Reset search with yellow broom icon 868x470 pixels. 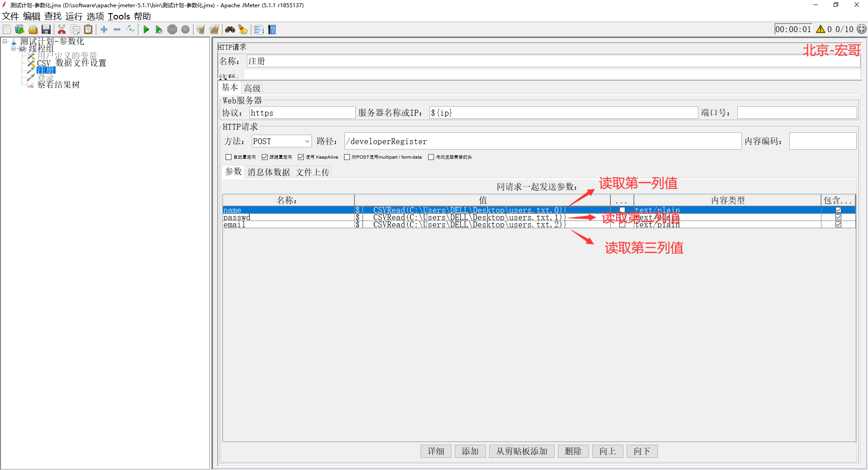243,29
